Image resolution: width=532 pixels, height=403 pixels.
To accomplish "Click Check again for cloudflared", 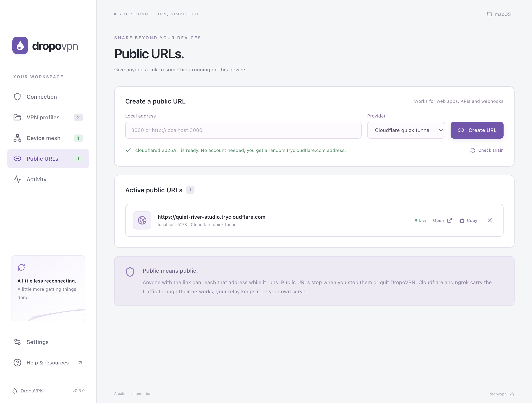I will click(487, 150).
